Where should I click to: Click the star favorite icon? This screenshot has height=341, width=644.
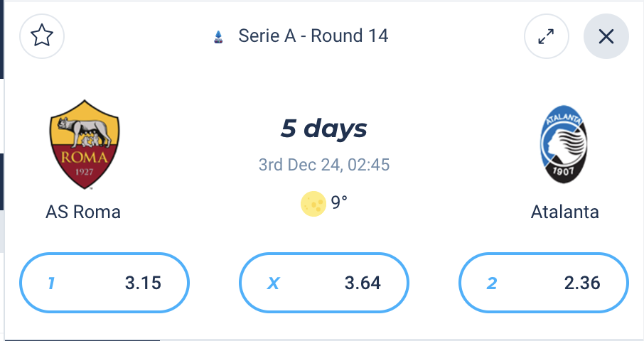tap(42, 36)
